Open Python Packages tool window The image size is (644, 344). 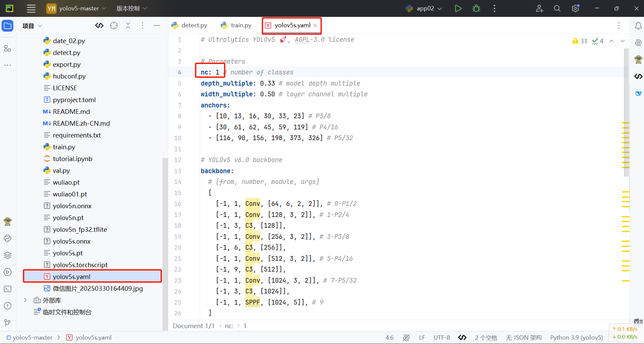7,239
